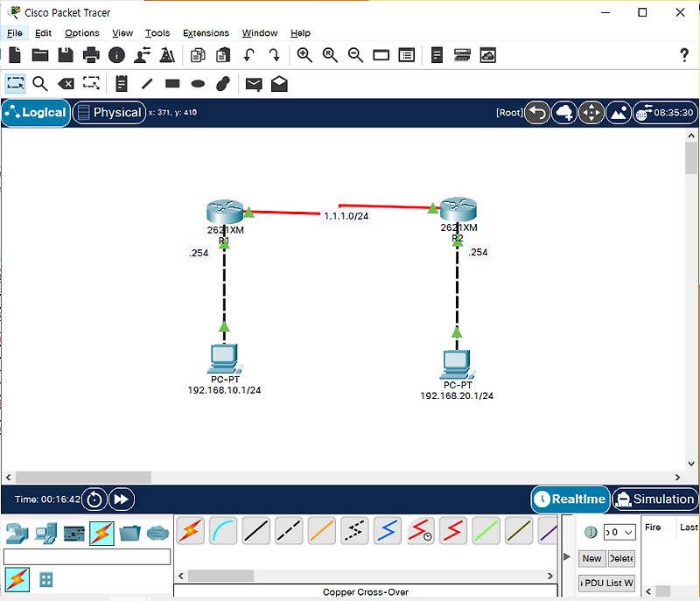This screenshot has width=700, height=601.
Task: Expand the PDU list panel arrow
Action: pos(567,556)
